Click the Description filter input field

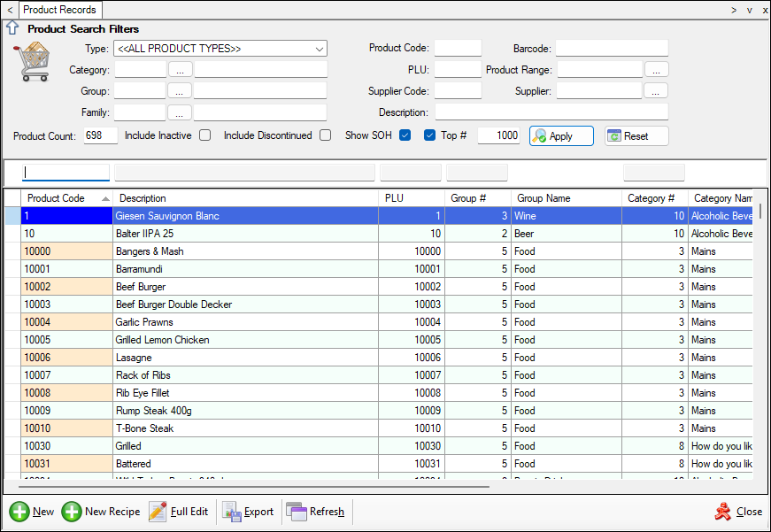coord(551,112)
